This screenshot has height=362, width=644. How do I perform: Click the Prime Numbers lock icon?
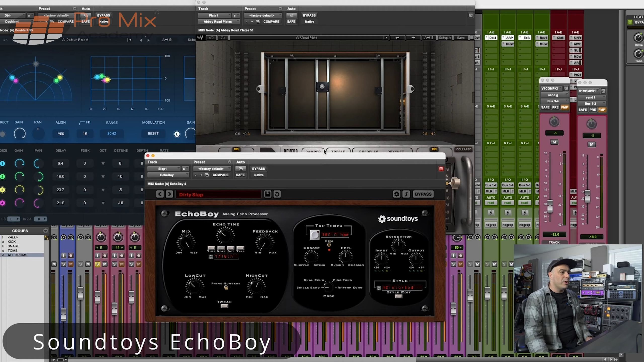click(x=226, y=288)
